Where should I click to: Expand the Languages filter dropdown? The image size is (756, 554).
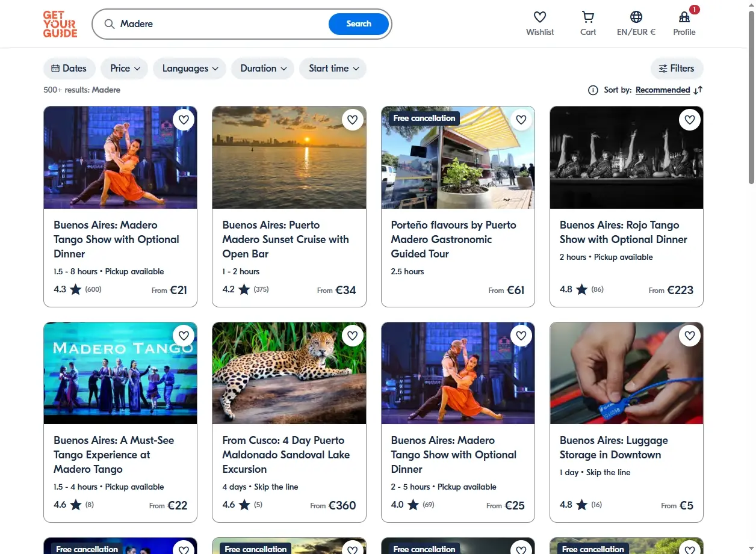tap(190, 69)
